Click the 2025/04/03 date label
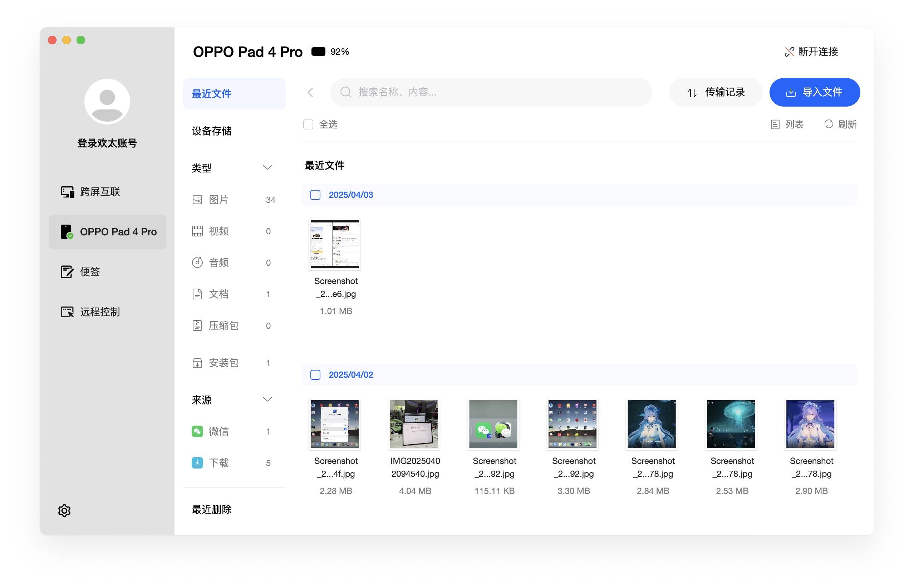Image resolution: width=914 pixels, height=588 pixels. 351,195
